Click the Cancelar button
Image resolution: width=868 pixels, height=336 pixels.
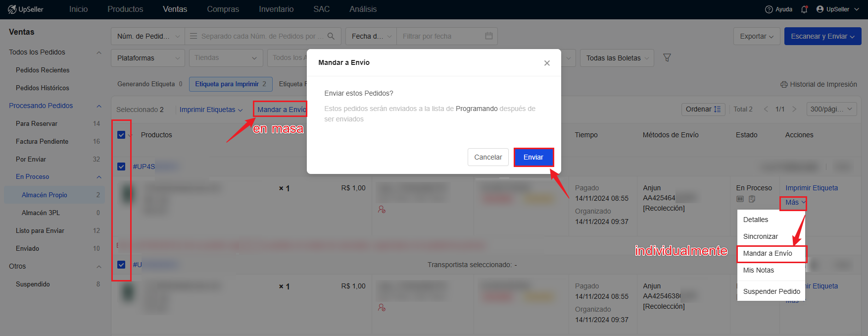[488, 157]
